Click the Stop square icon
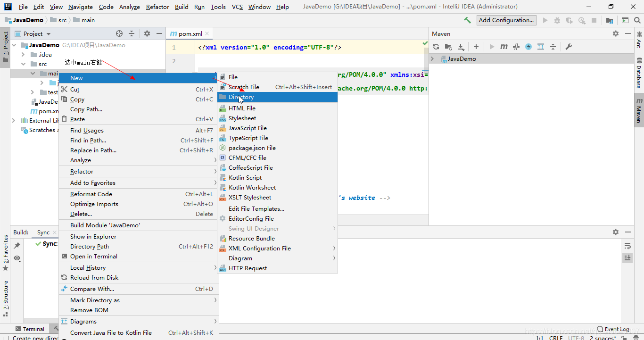This screenshot has width=644, height=340. tap(594, 20)
